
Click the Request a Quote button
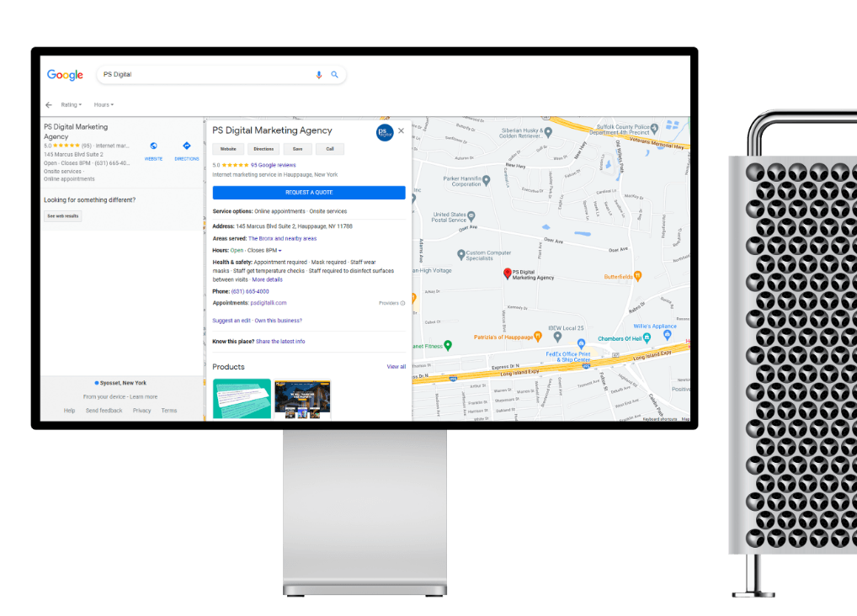coord(309,193)
